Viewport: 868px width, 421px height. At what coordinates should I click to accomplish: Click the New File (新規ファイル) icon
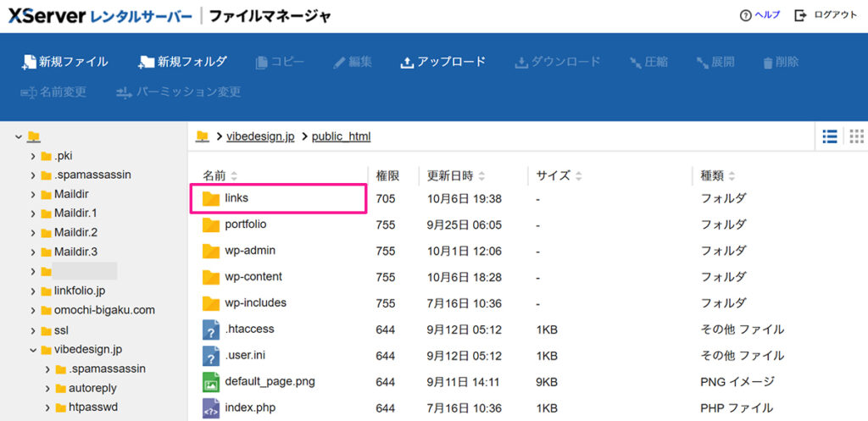tap(30, 62)
